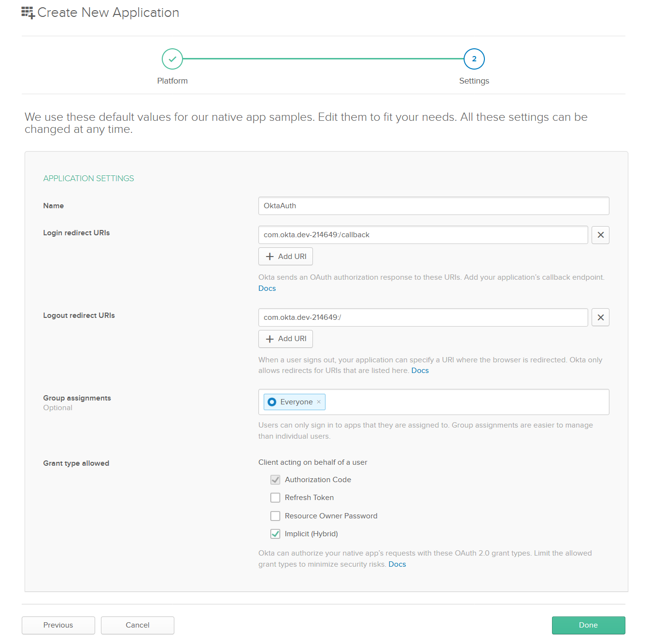Viewport: 651px width, 644px height.
Task: Uncheck the Implicit (Hybrid) grant type
Action: tap(275, 534)
